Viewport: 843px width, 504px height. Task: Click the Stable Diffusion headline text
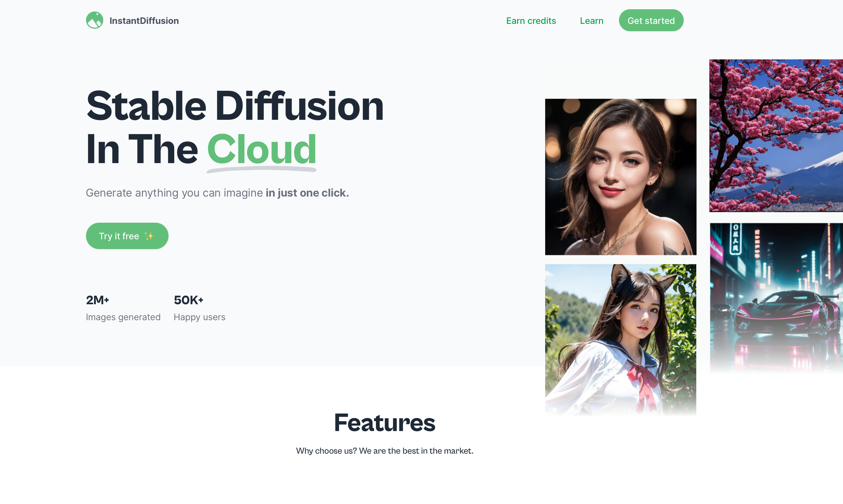(x=234, y=106)
